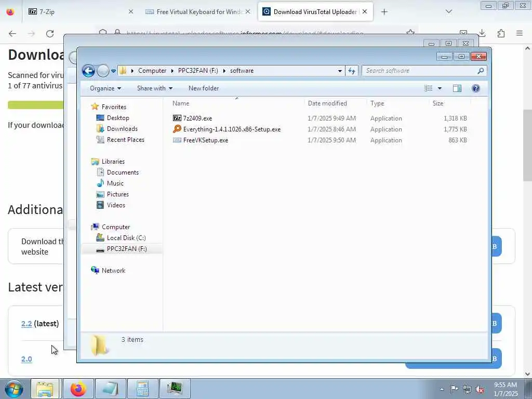Open Firefox extensions puzzle icon
The width and height of the screenshot is (532, 399).
pos(501,33)
